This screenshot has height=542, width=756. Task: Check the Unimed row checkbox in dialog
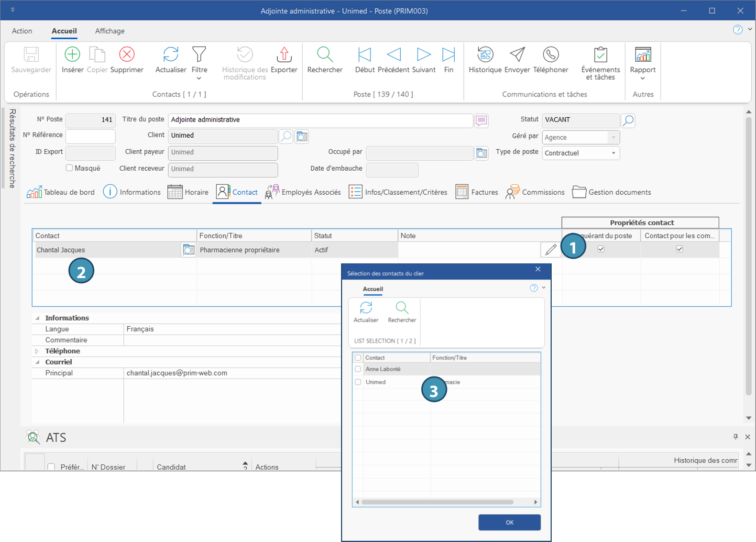click(x=358, y=382)
